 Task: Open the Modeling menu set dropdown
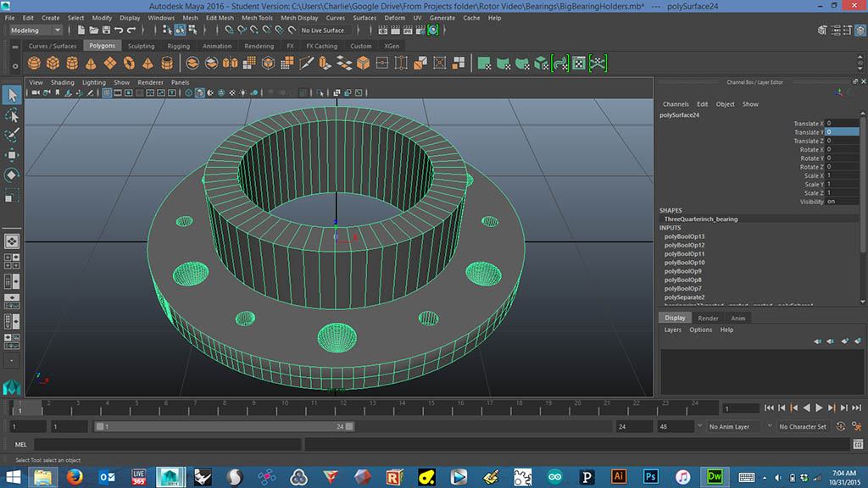pyautogui.click(x=34, y=30)
